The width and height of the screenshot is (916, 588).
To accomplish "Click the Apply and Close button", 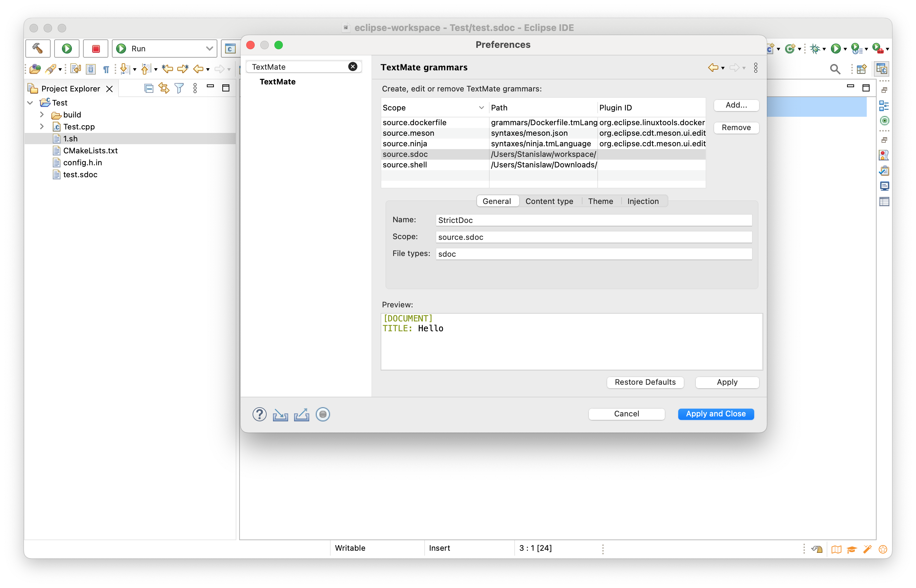I will (x=715, y=414).
